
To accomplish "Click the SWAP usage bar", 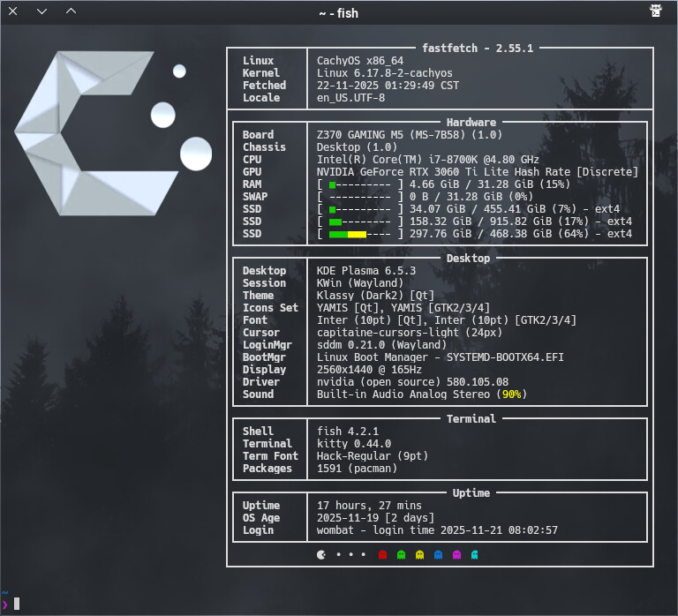I will click(360, 197).
